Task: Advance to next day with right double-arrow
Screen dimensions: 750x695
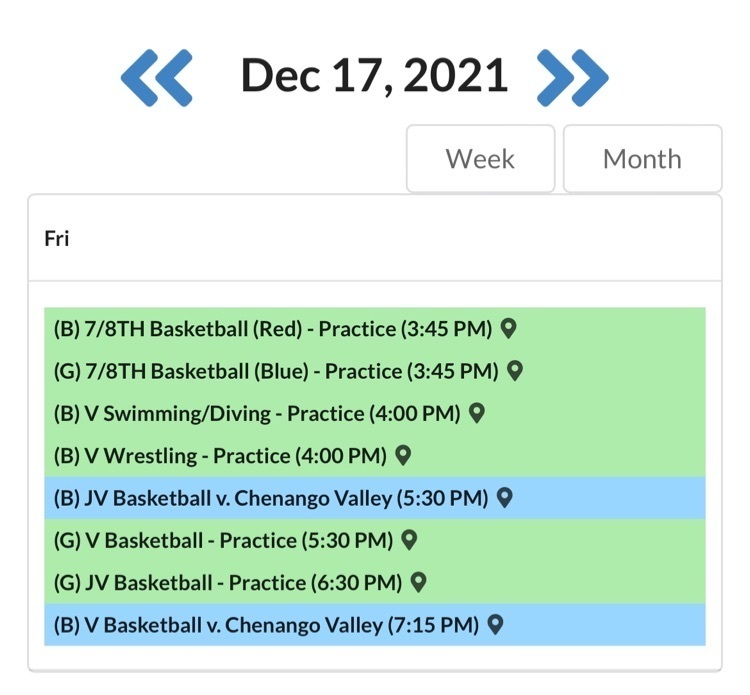Action: pos(572,76)
